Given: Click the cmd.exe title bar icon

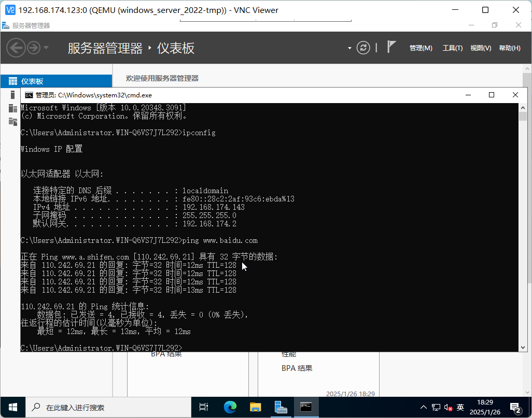Looking at the screenshot, I should coord(29,95).
